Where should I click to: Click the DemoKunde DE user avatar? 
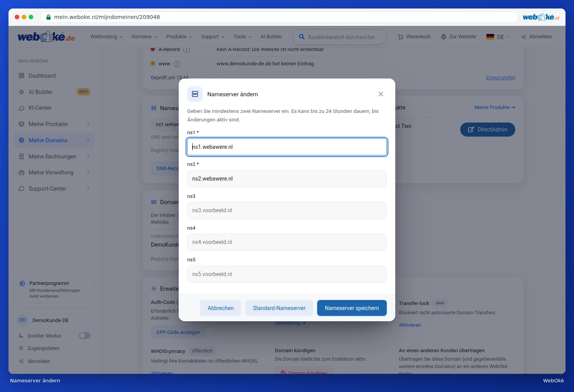pyautogui.click(x=22, y=320)
